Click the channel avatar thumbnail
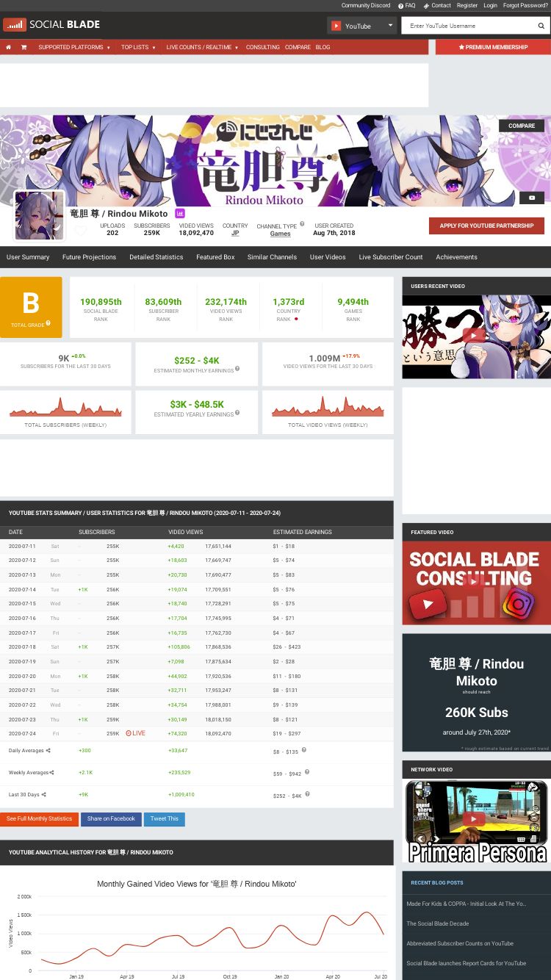 point(39,215)
